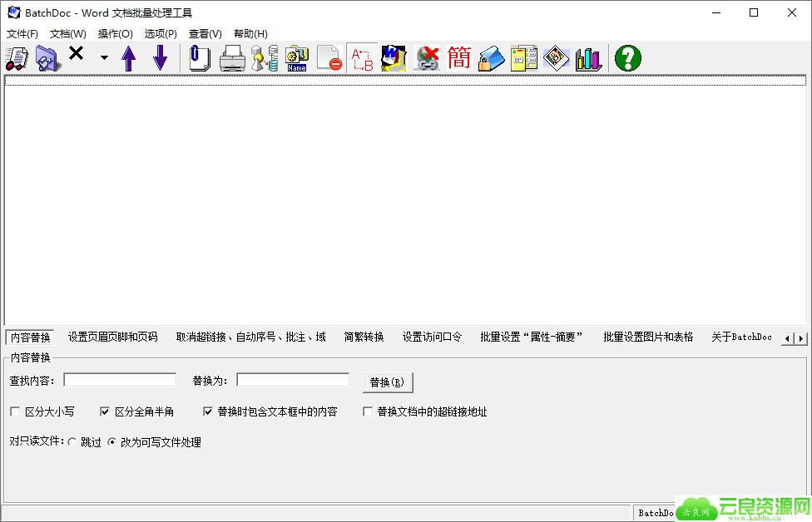Click the 替换为 input field
Image resolution: width=812 pixels, height=522 pixels.
[293, 380]
